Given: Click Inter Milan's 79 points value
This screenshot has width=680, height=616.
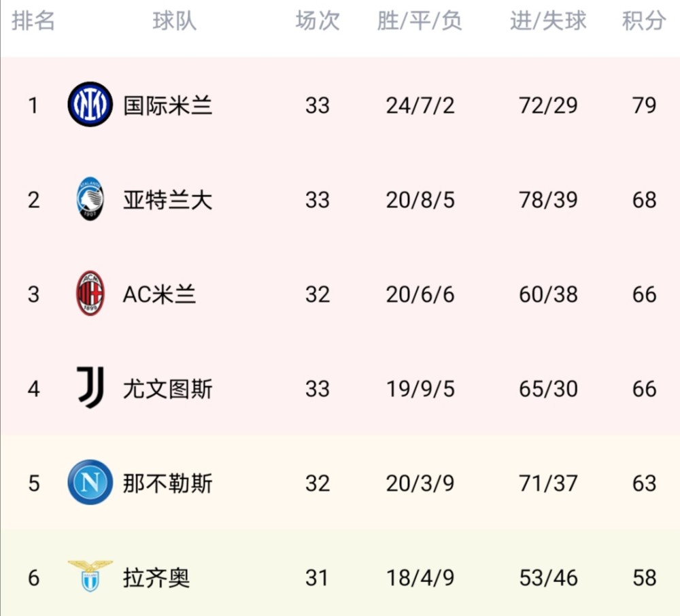Looking at the screenshot, I should [644, 105].
